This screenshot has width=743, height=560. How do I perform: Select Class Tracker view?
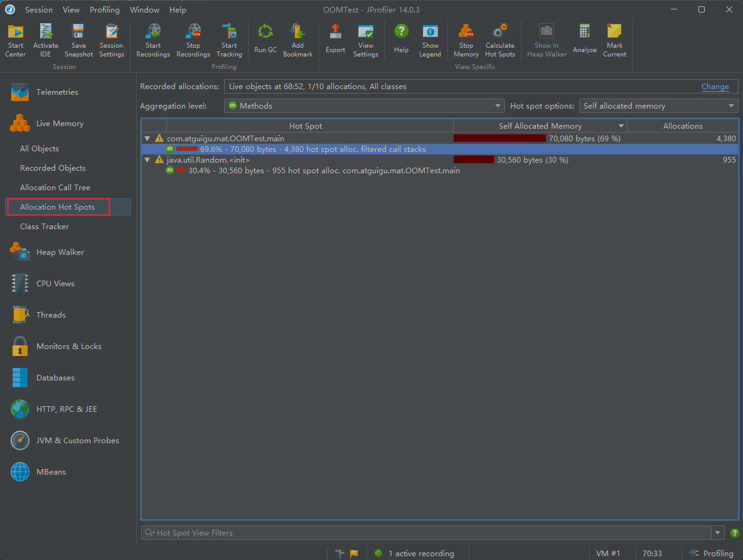tap(45, 226)
